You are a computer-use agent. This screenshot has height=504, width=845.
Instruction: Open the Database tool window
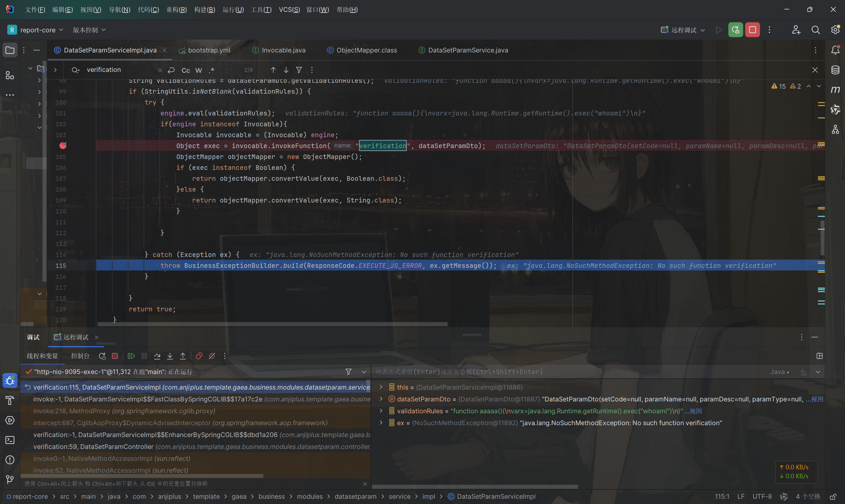pyautogui.click(x=835, y=70)
